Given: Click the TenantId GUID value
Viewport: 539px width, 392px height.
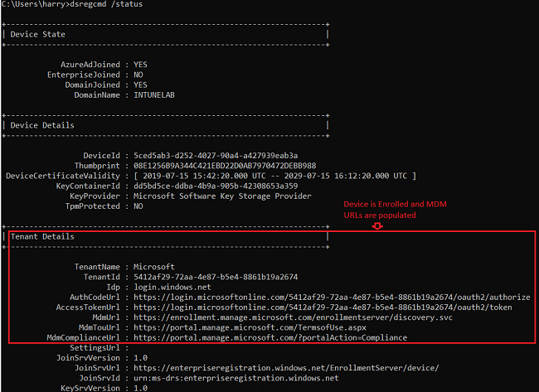Looking at the screenshot, I should (x=216, y=277).
